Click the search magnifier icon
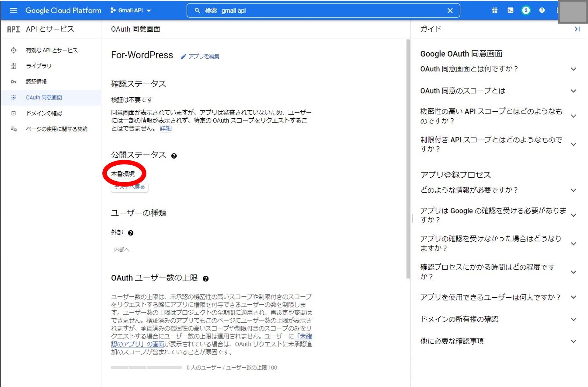This screenshot has width=588, height=387. (197, 10)
